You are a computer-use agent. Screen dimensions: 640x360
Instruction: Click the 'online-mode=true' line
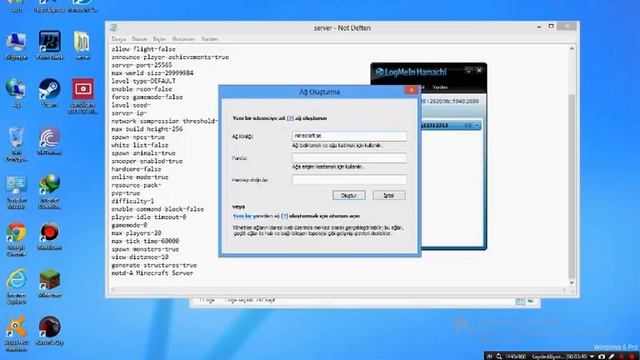140,177
